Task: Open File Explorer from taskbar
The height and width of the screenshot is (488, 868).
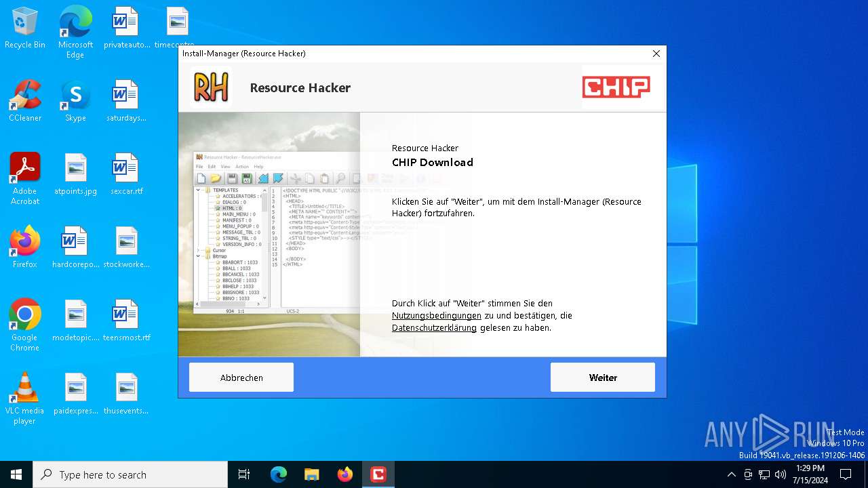Action: point(312,474)
